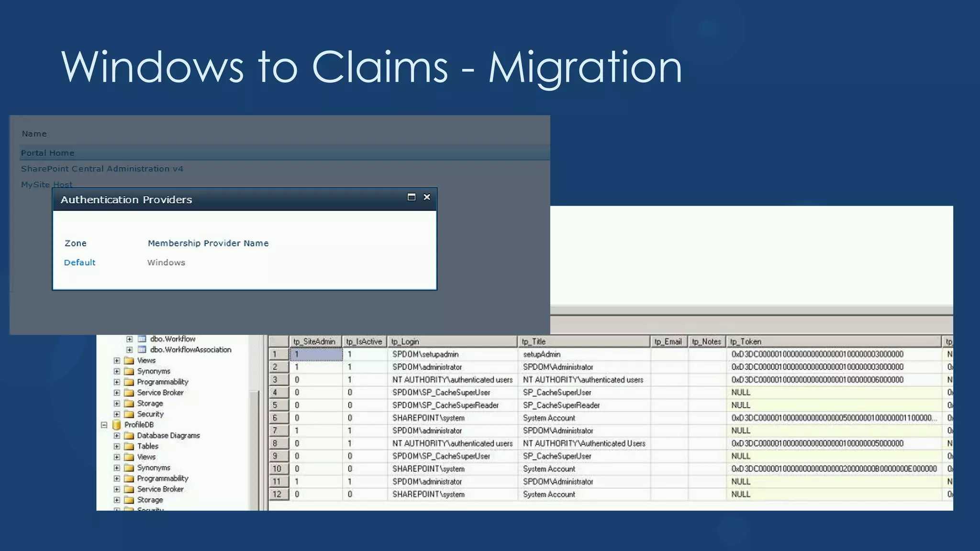Expand the Programmability folder under ProfileDB
This screenshot has height=551, width=980.
point(117,478)
